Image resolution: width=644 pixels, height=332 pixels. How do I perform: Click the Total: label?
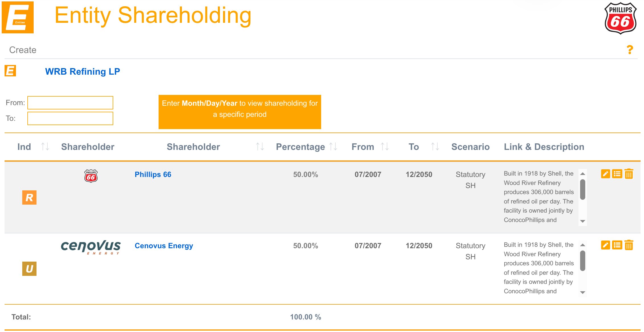[21, 317]
